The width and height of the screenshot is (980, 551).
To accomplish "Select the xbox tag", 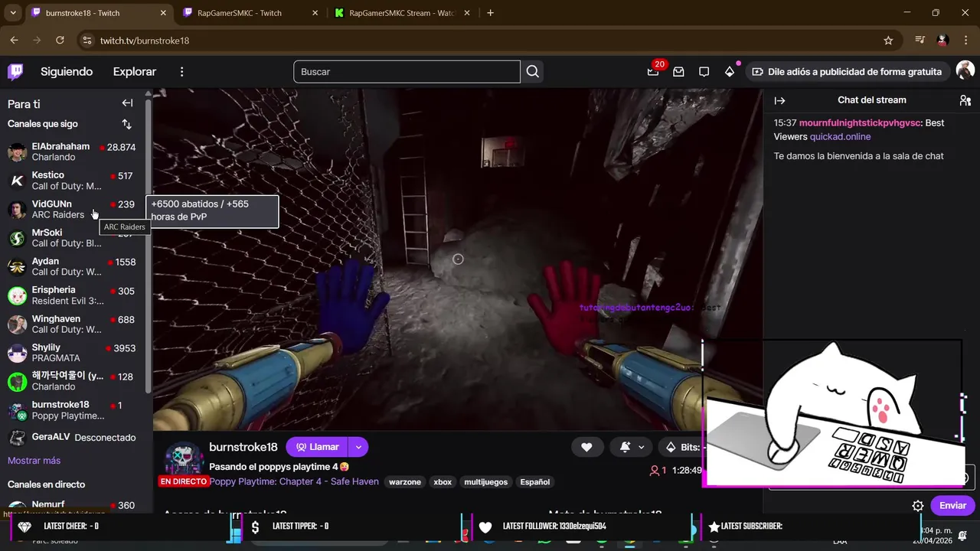I will tap(443, 482).
